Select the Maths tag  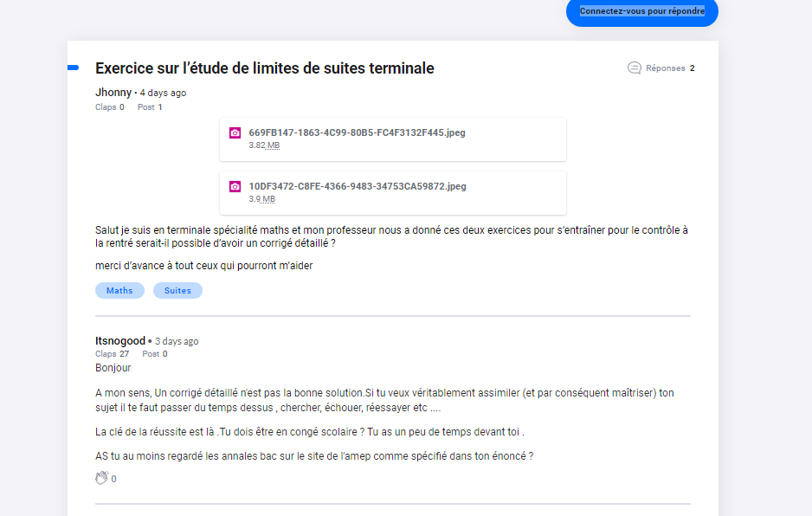[x=119, y=291]
